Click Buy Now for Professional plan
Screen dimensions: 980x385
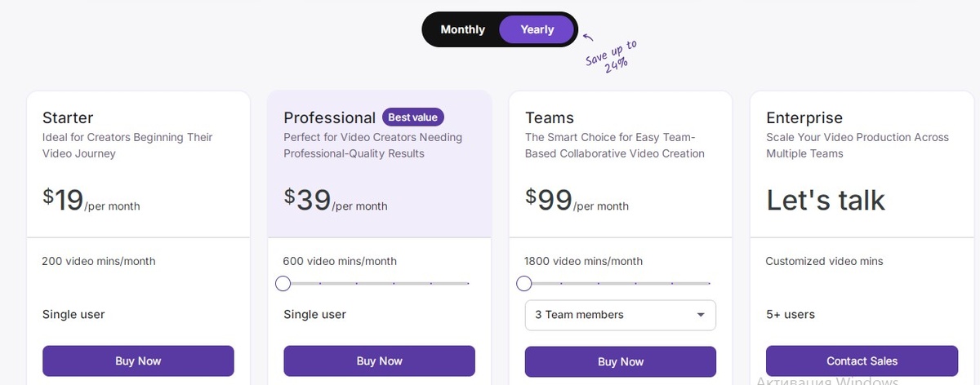coord(379,361)
